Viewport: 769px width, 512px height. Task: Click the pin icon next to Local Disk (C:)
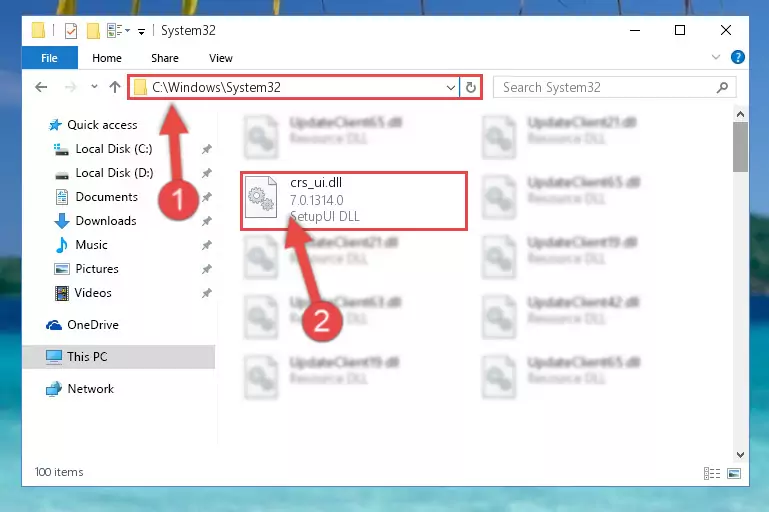[x=206, y=149]
